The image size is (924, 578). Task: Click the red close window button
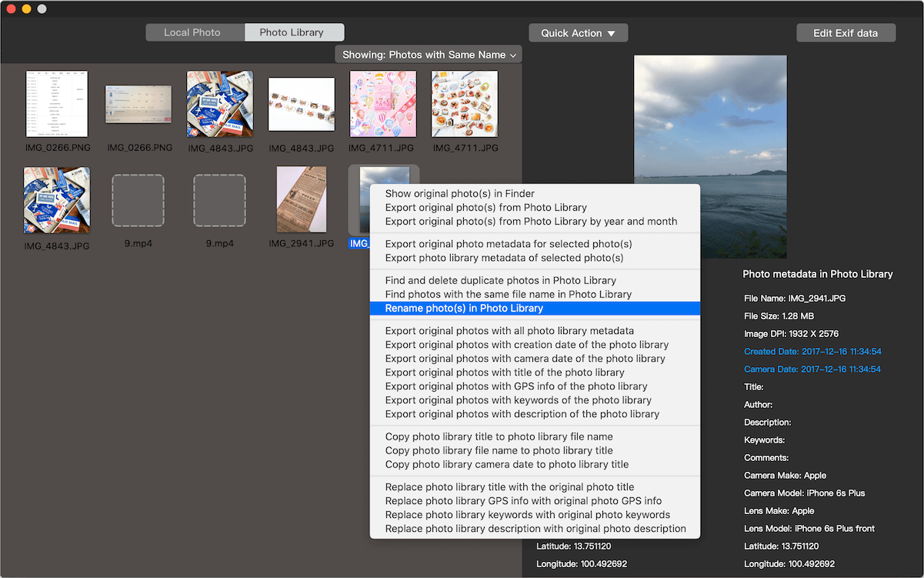(11, 8)
